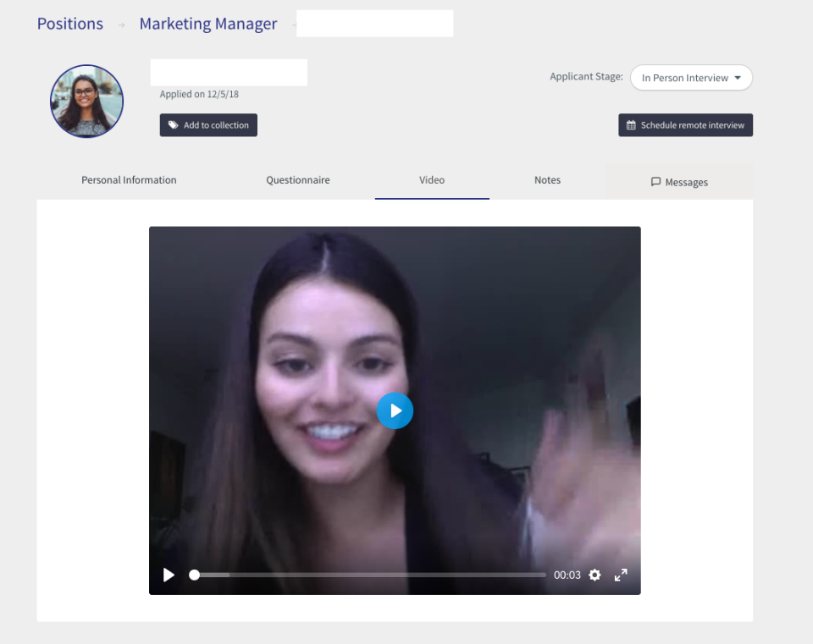The width and height of the screenshot is (813, 644).
Task: Enter fullscreen video mode
Action: 621,575
